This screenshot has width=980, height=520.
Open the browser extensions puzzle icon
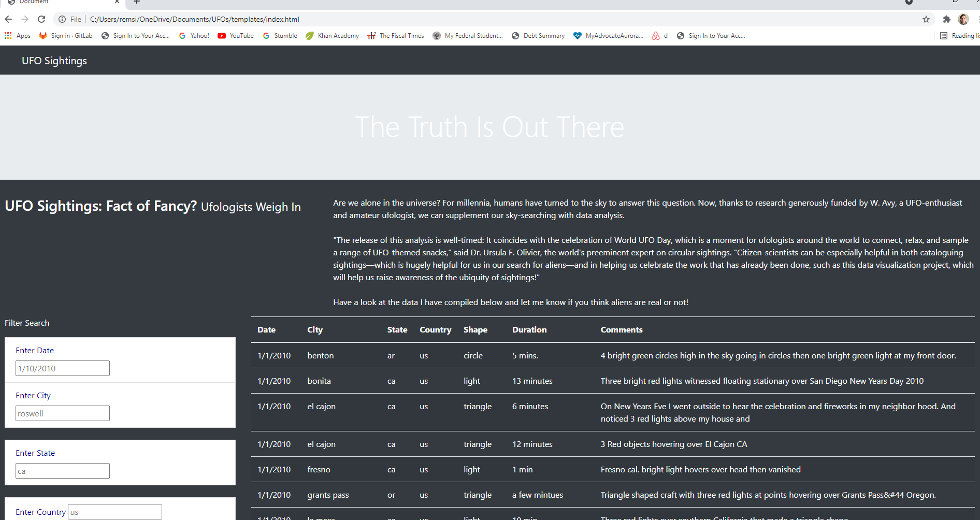946,19
